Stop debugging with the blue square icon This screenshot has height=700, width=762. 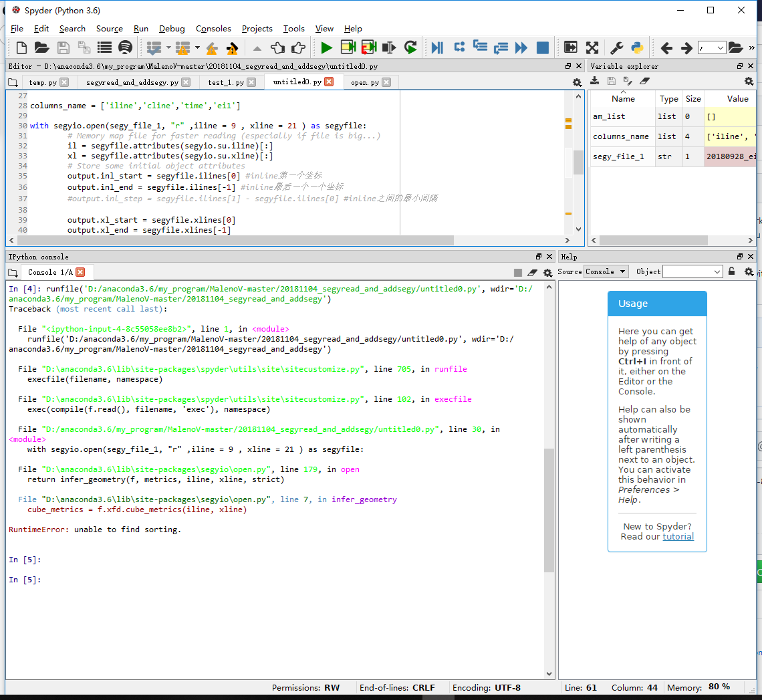pos(542,47)
